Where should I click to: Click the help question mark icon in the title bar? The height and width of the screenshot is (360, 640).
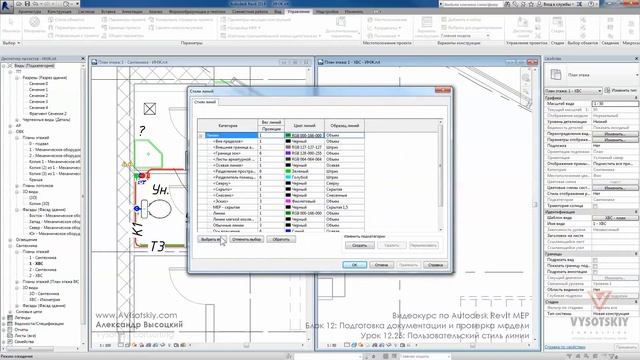coord(591,4)
